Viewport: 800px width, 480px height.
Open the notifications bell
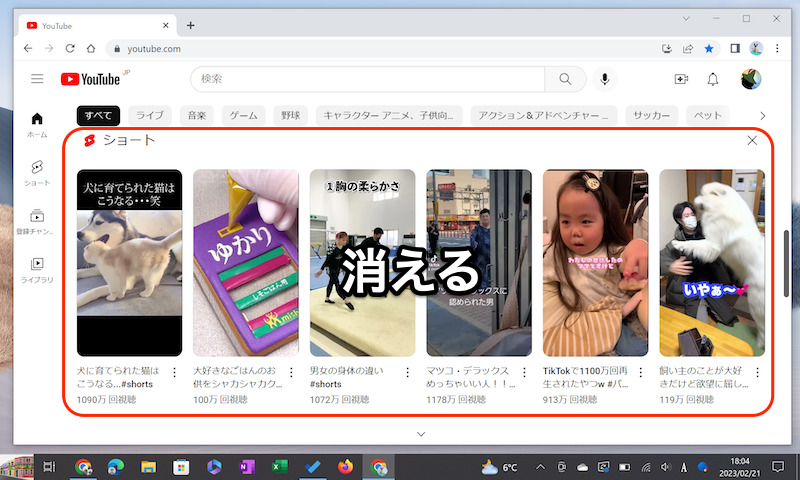click(x=713, y=80)
